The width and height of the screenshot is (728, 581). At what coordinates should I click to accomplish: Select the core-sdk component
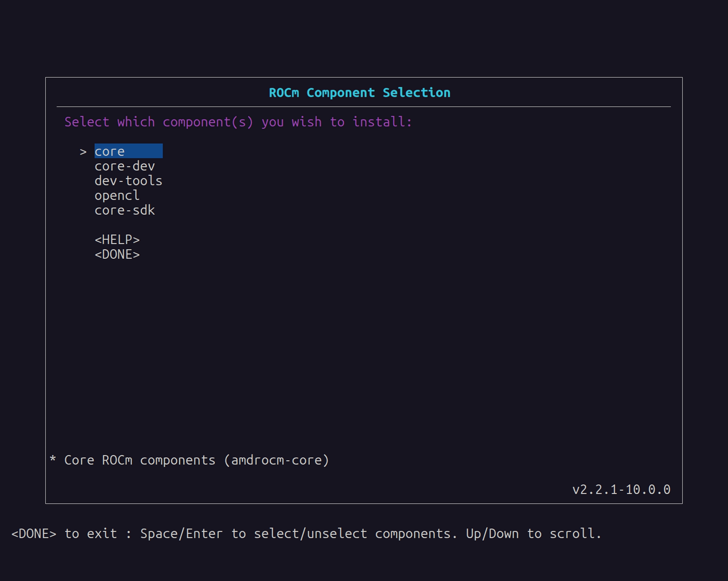tap(125, 210)
